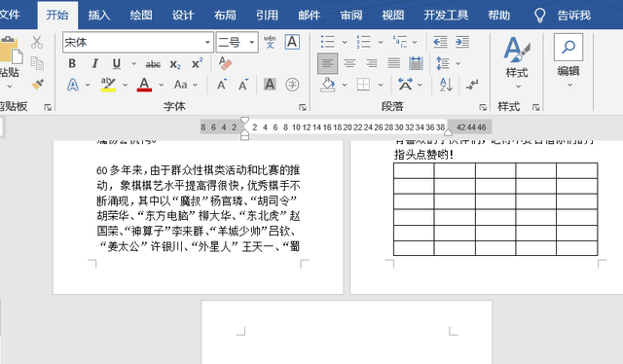This screenshot has width=623, height=364.
Task: Toggle Bold formatting
Action: click(72, 63)
